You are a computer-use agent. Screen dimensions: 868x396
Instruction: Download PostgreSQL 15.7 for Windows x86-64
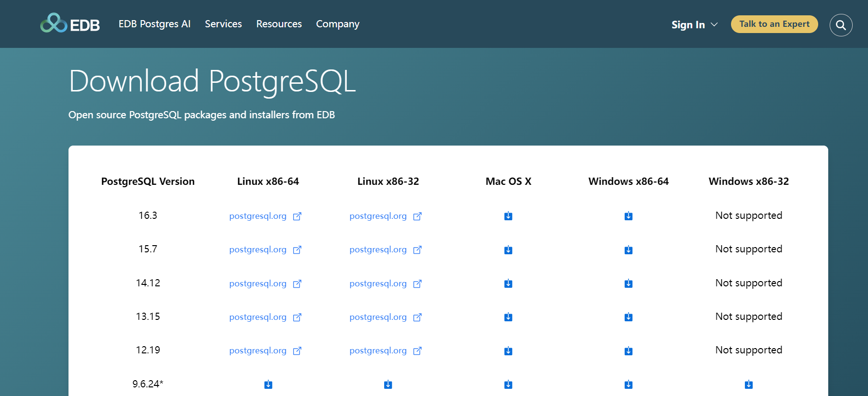tap(628, 250)
